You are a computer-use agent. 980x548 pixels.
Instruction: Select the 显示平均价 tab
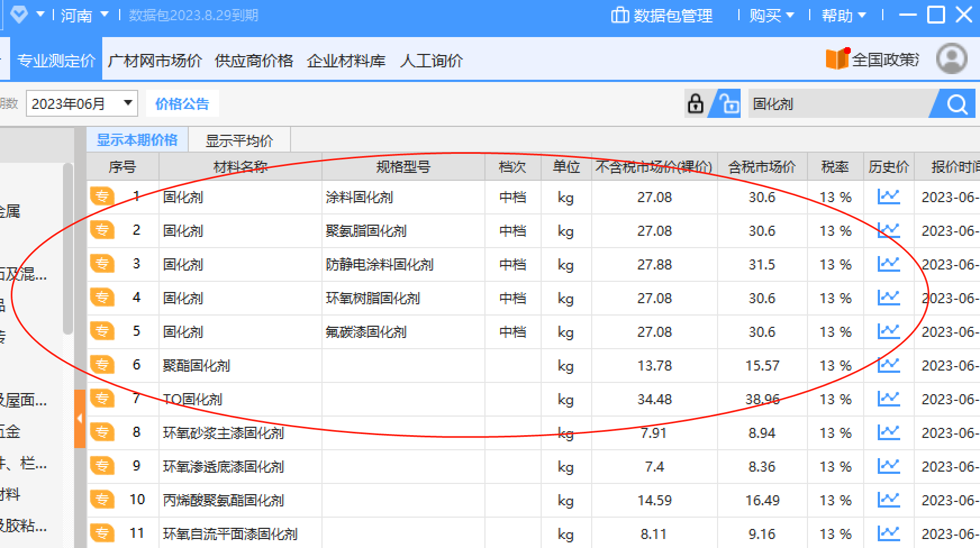pyautogui.click(x=239, y=140)
